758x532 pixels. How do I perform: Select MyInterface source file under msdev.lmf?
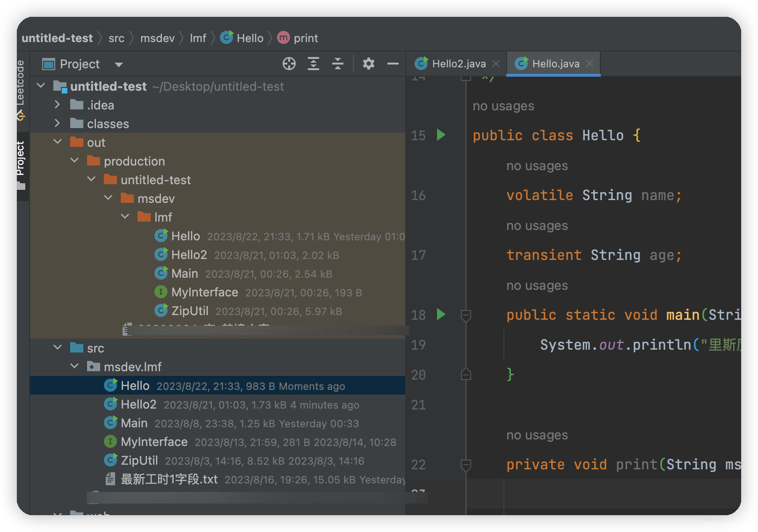coord(218,442)
